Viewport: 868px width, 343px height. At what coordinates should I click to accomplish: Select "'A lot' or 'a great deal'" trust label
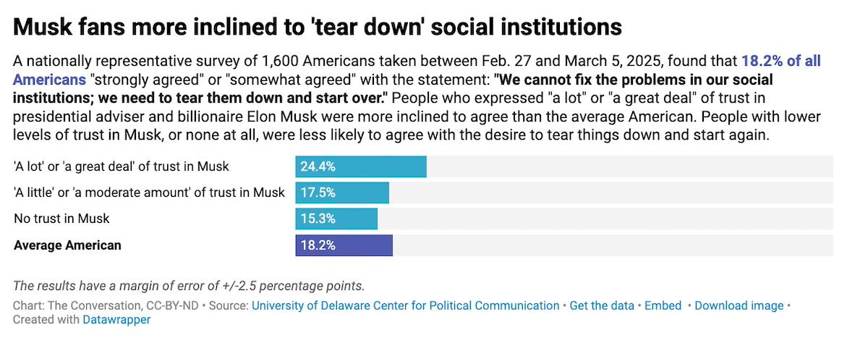[x=122, y=166]
